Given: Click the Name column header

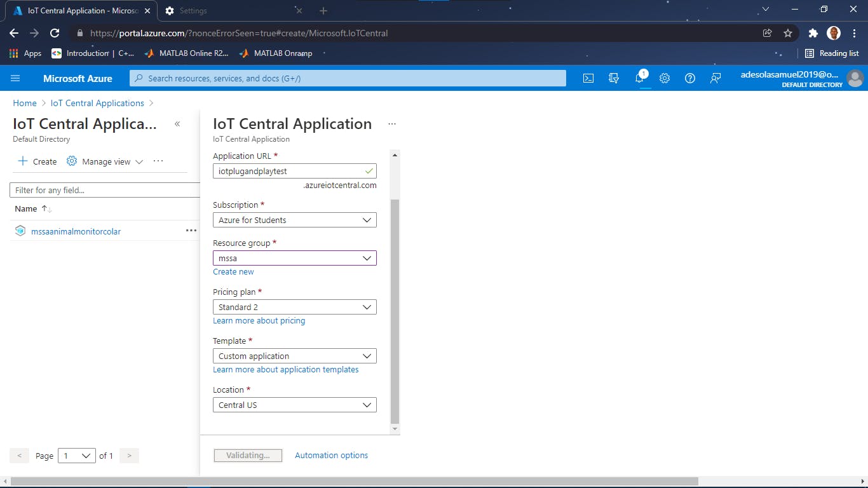Looking at the screenshot, I should pos(26,208).
